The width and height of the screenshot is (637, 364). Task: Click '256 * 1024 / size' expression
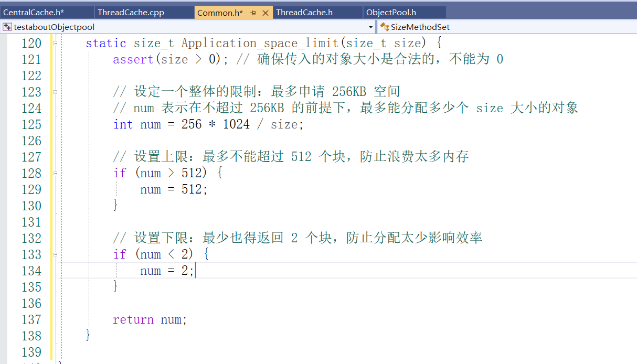pos(240,124)
